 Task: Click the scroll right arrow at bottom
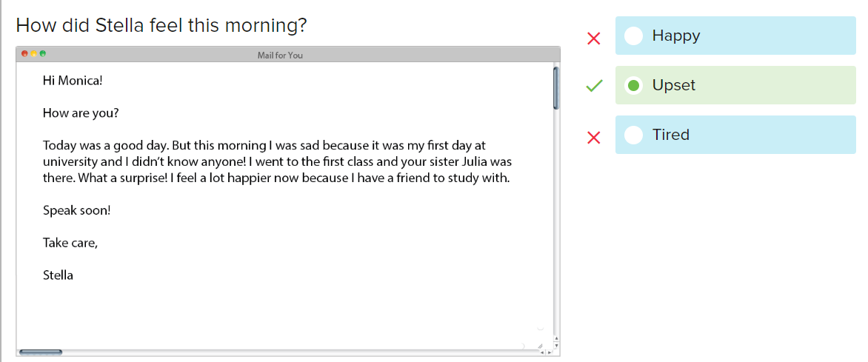tap(550, 352)
